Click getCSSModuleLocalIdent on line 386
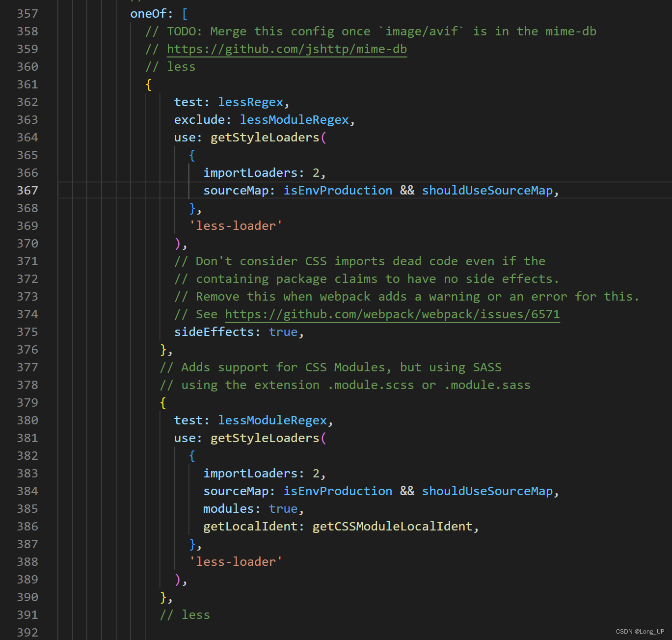Image resolution: width=672 pixels, height=640 pixels. pyautogui.click(x=393, y=527)
